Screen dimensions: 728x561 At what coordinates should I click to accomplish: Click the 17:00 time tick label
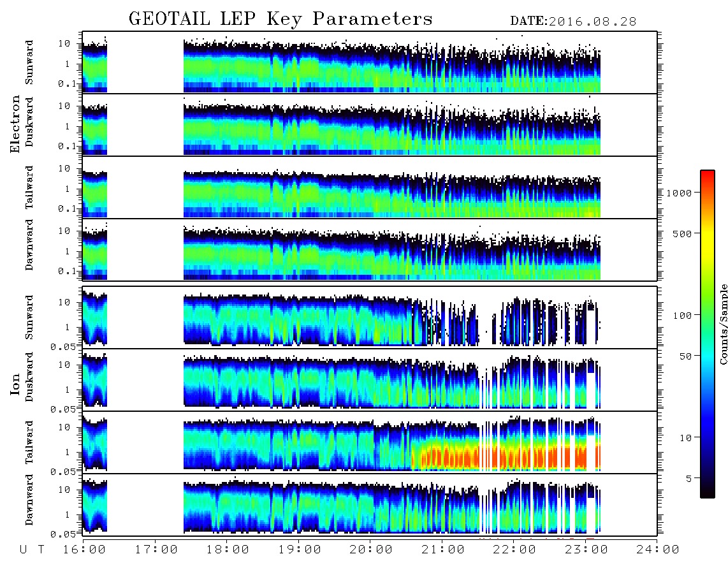pyautogui.click(x=156, y=550)
